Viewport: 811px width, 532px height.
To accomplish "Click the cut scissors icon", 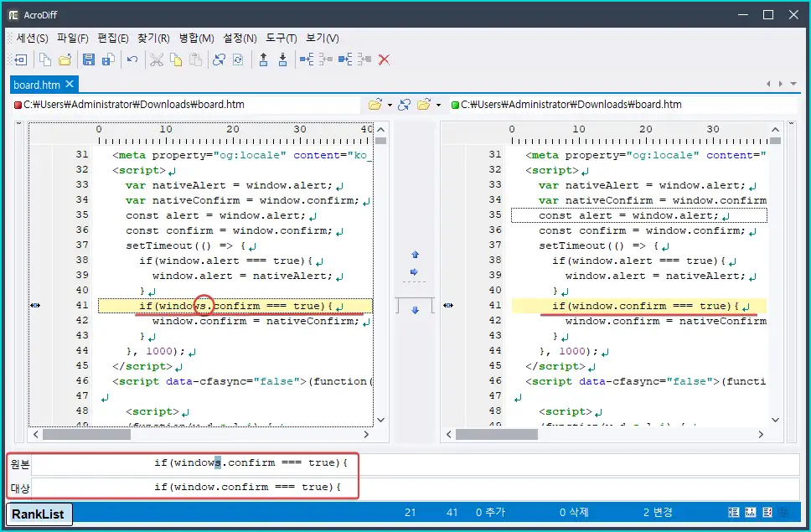I will click(x=156, y=60).
